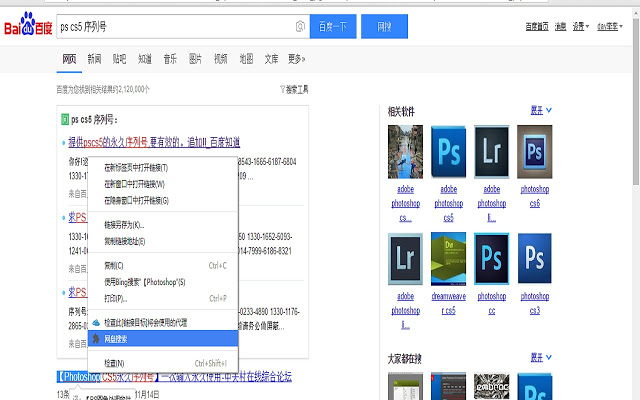Click the scrollbar up arrow at the top right

(636, 13)
